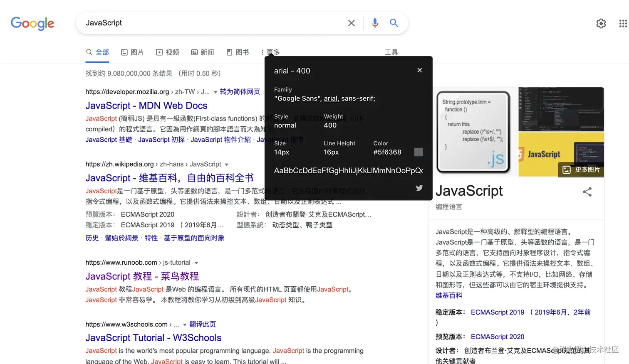Click the result count text 找到约 9,080,000,000 条结果
The height and width of the screenshot is (364, 629).
point(129,74)
